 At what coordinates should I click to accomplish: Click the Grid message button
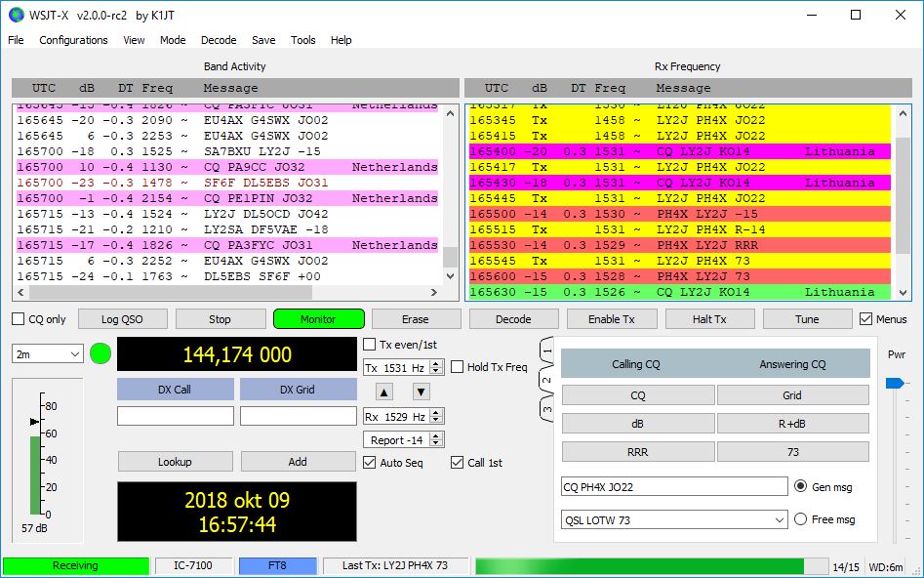[x=792, y=395]
